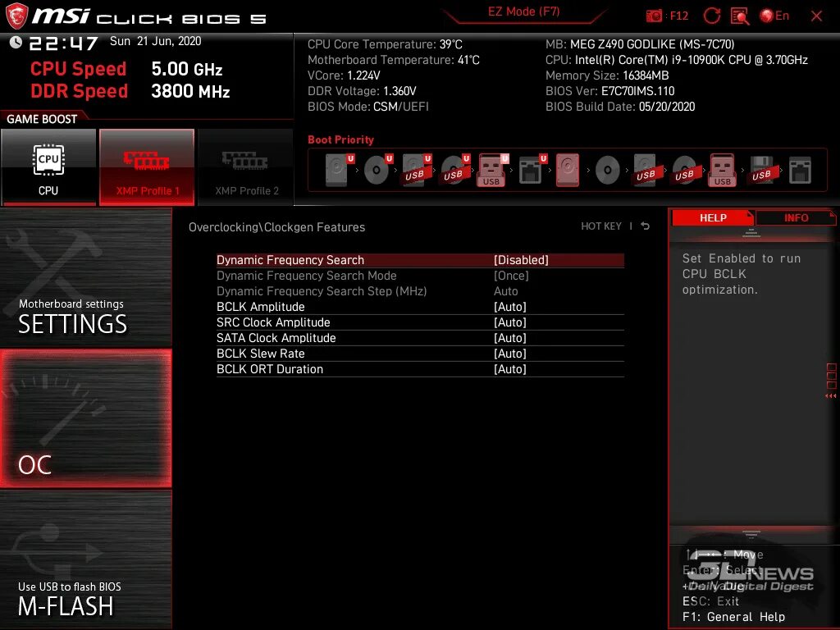Screen dimensions: 840x630
Task: Select the SRC Clock Amplitude row label
Action: point(273,322)
